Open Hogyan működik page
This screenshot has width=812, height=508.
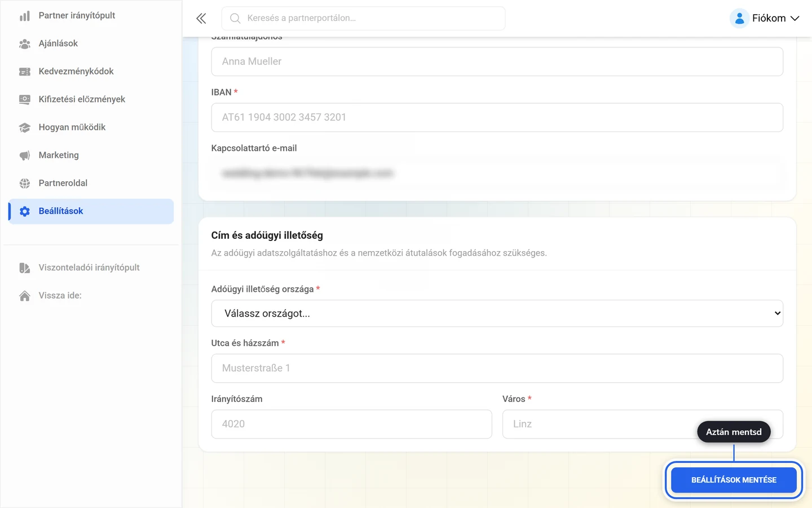(x=91, y=128)
